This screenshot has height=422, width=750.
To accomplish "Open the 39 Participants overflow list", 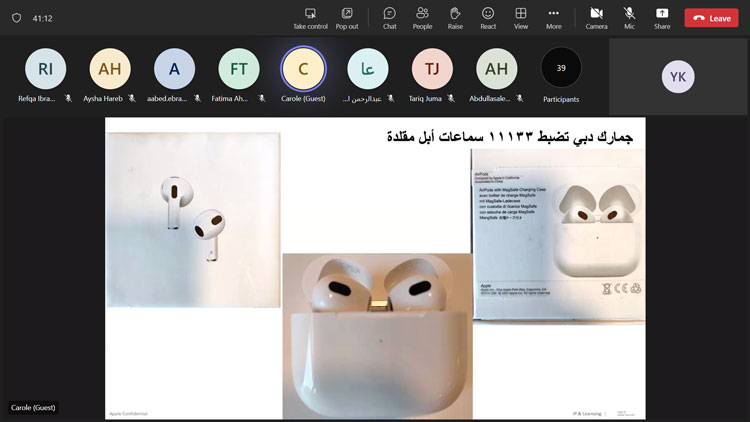I will pos(561,69).
